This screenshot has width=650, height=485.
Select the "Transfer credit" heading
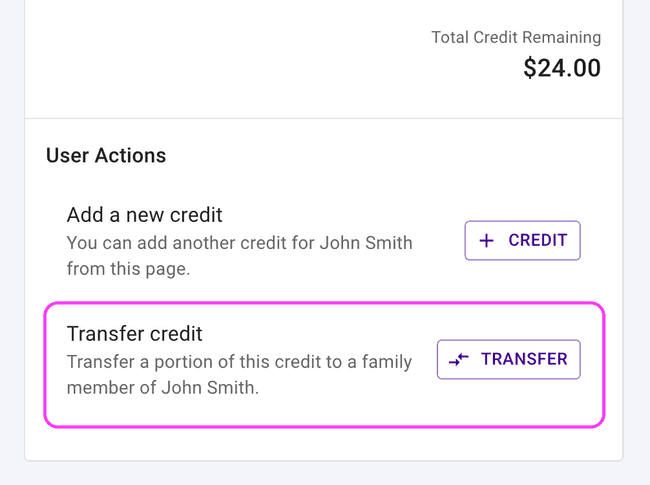point(134,334)
